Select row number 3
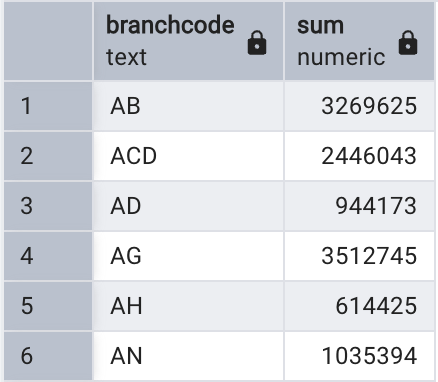 [48, 206]
